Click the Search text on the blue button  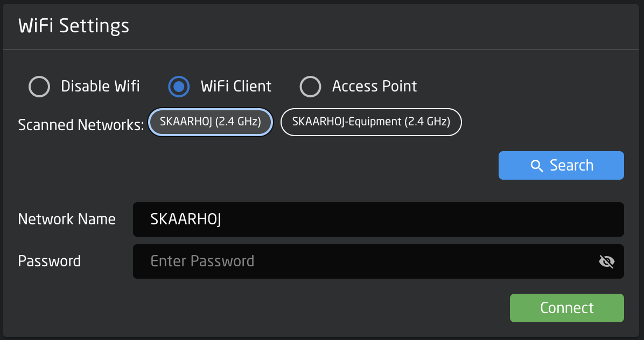coord(571,165)
